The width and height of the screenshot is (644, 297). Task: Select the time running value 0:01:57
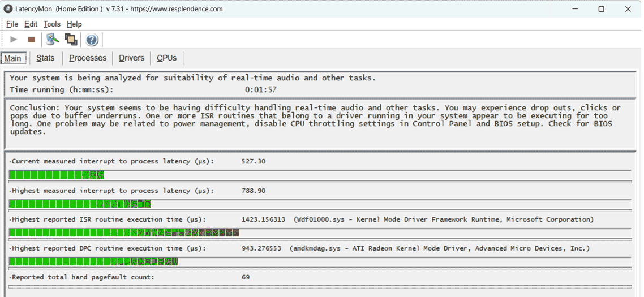(261, 89)
